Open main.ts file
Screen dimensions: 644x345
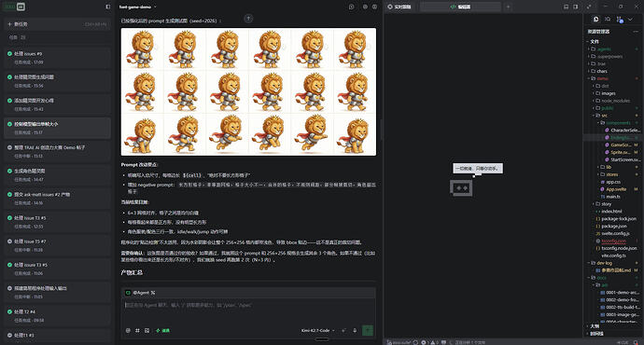tap(613, 197)
